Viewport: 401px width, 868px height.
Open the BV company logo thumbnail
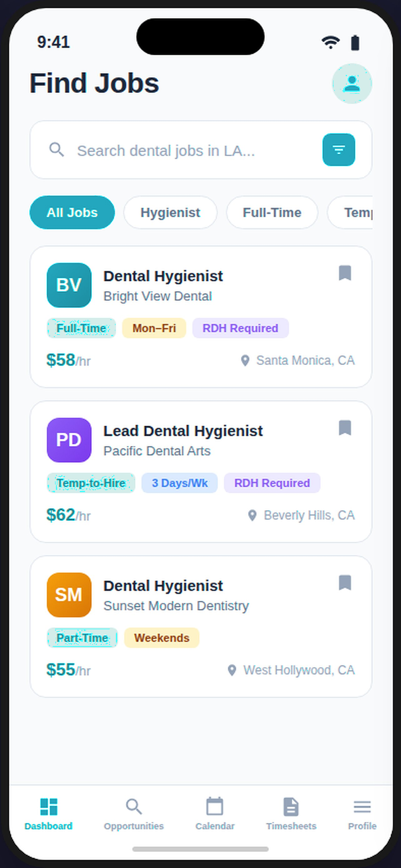click(69, 285)
